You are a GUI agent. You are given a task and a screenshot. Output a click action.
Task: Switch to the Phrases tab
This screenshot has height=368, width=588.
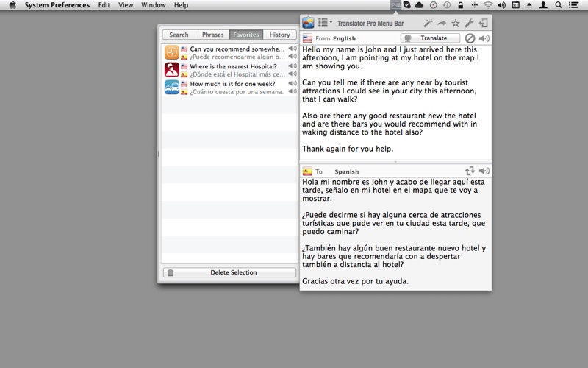pyautogui.click(x=212, y=35)
